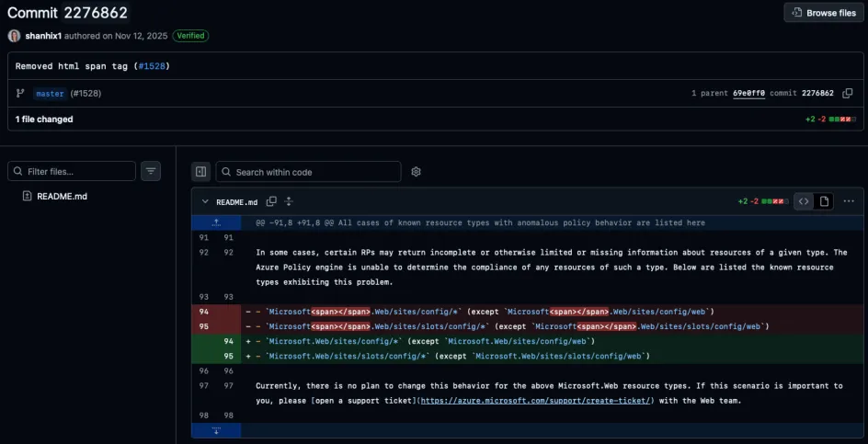Click the magnifier icon in Search within code
This screenshot has width=868, height=444.
(226, 172)
